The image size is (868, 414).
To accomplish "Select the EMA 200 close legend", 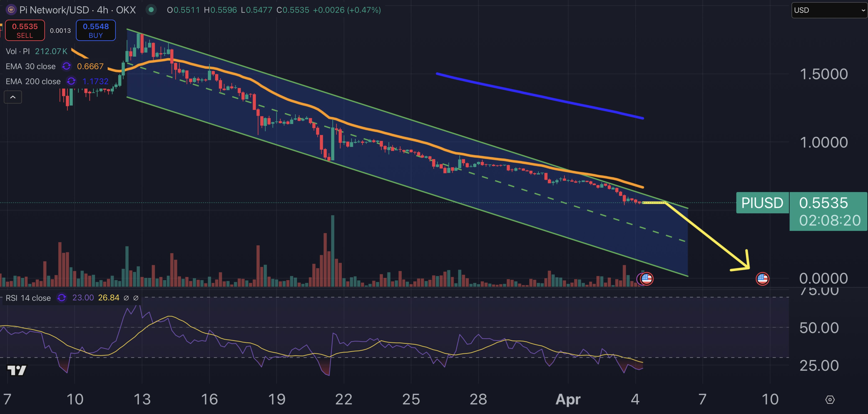I will [x=33, y=81].
